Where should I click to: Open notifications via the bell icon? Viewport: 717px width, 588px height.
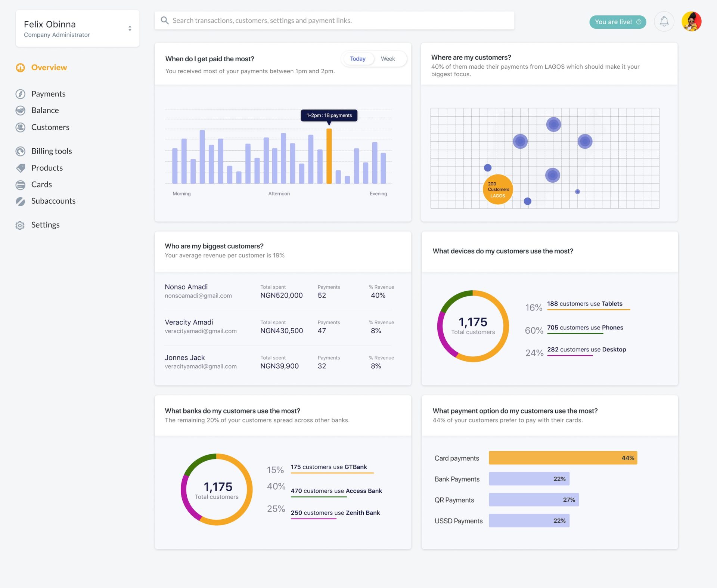click(x=664, y=22)
